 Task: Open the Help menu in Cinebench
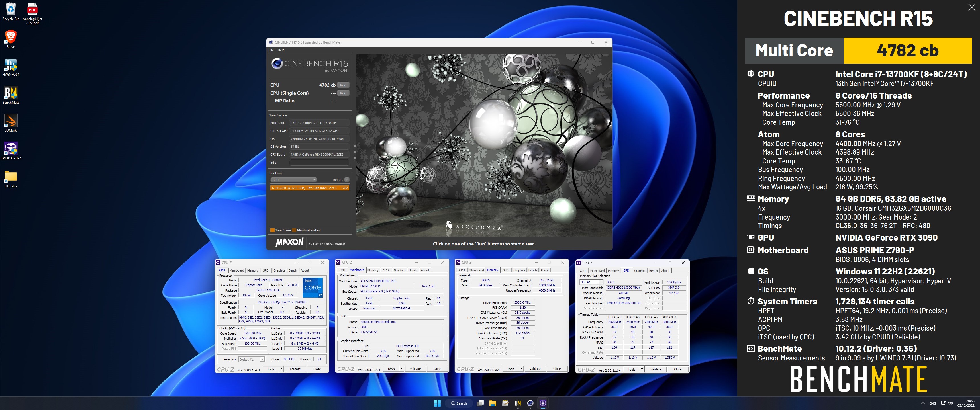(281, 50)
